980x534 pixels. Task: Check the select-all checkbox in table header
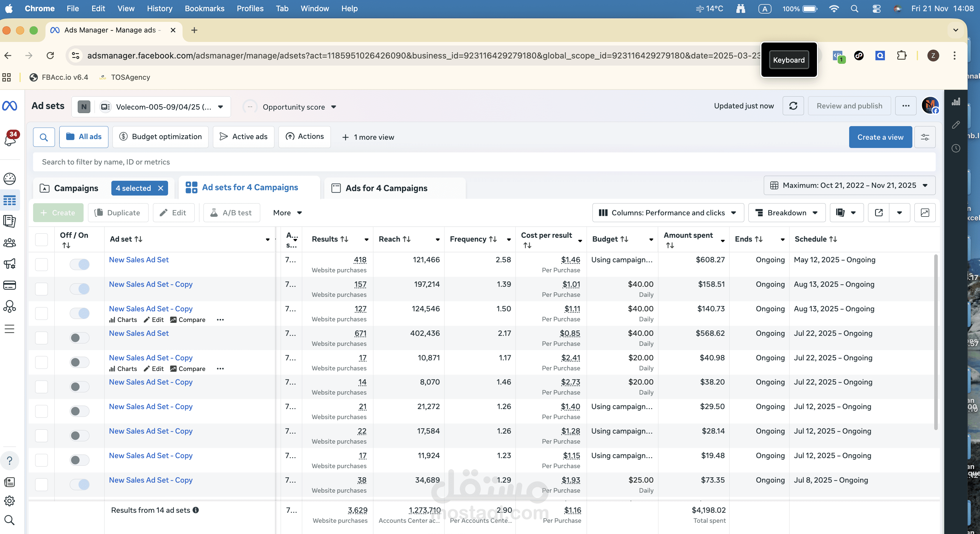coord(41,240)
